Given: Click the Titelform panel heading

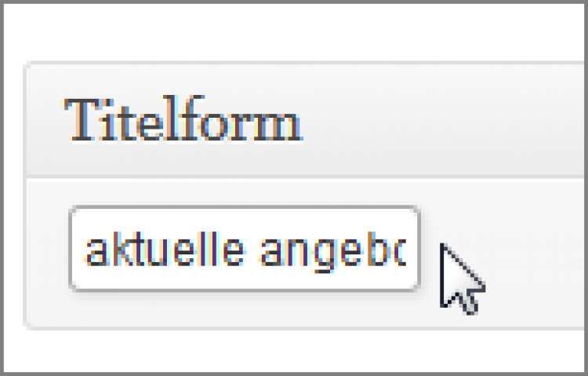Looking at the screenshot, I should point(183,121).
